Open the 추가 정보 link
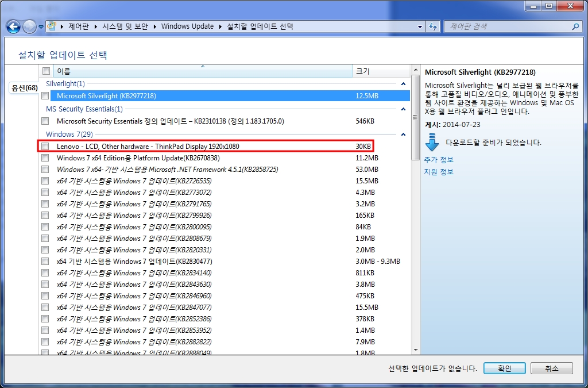This screenshot has width=588, height=388. (x=439, y=160)
